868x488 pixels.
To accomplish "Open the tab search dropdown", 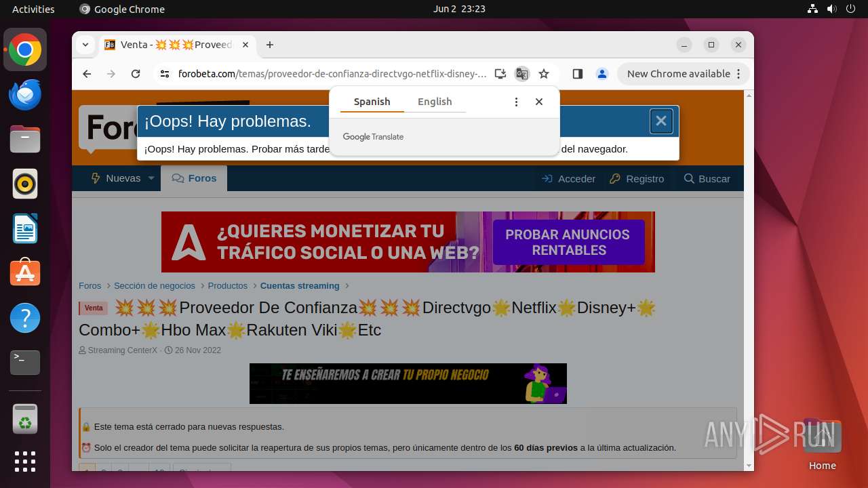I will coord(85,45).
